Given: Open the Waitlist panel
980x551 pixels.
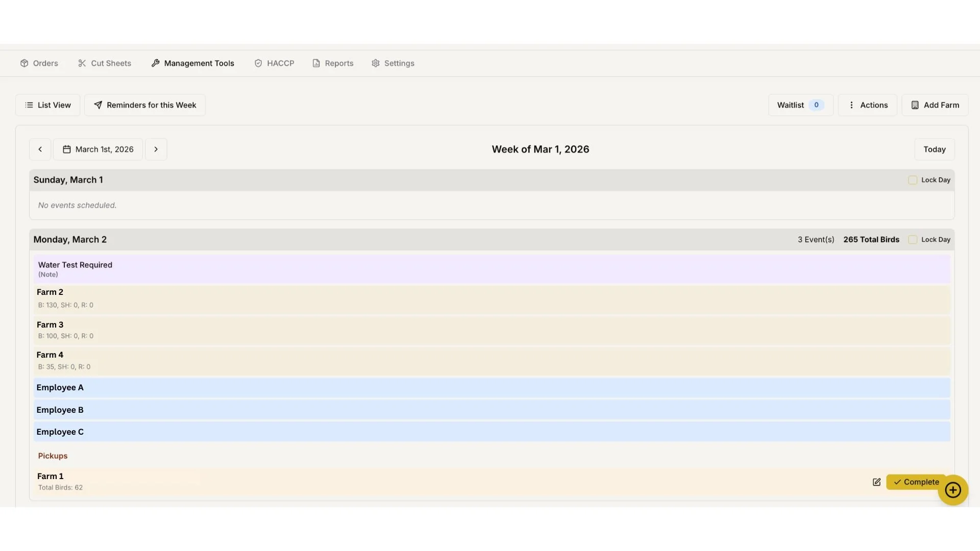Looking at the screenshot, I should (800, 105).
